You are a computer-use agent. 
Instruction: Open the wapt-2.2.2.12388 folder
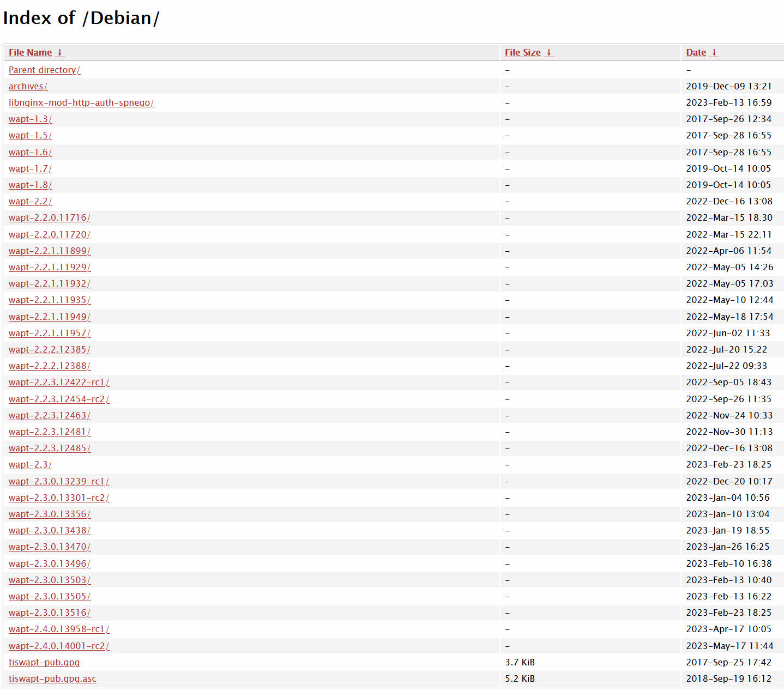[x=50, y=366]
